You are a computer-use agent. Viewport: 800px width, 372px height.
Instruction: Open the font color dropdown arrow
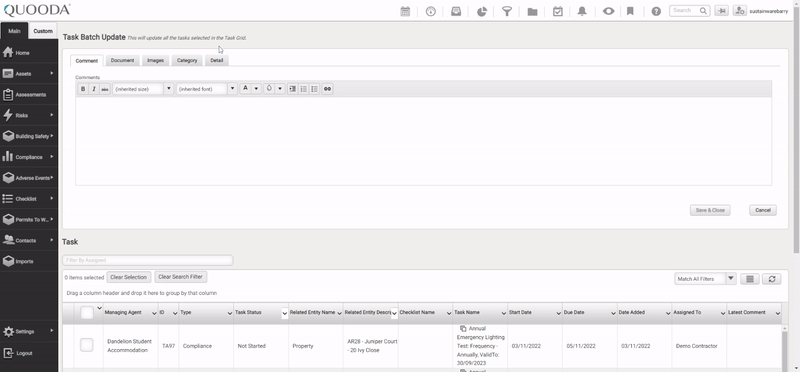(x=256, y=89)
